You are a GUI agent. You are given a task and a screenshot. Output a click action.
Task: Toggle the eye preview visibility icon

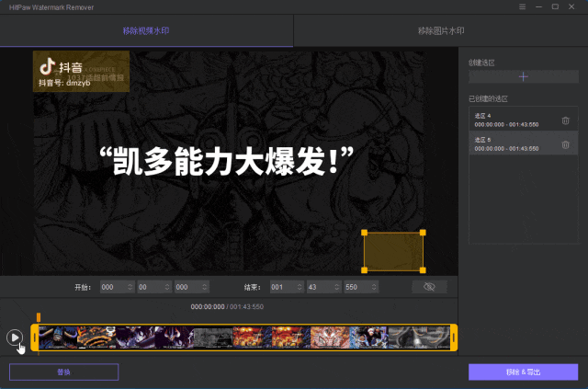(429, 287)
